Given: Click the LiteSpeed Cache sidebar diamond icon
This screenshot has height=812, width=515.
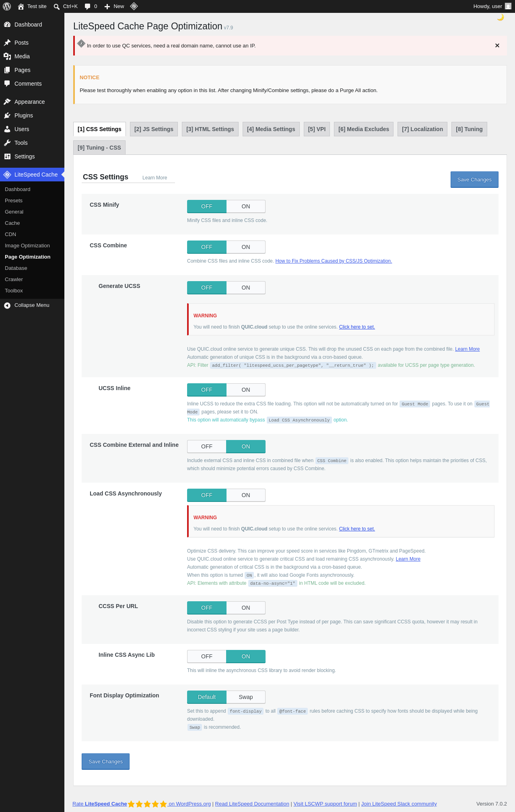Looking at the screenshot, I should click(7, 175).
